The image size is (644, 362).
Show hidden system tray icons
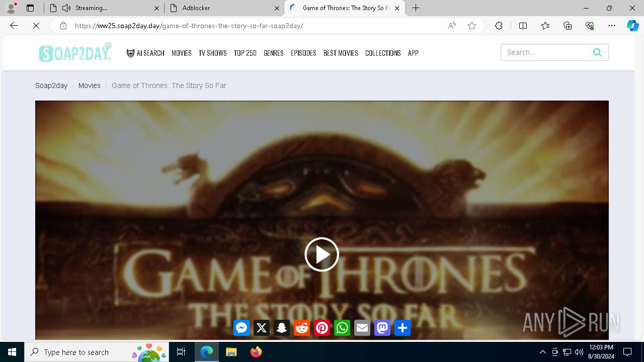542,352
